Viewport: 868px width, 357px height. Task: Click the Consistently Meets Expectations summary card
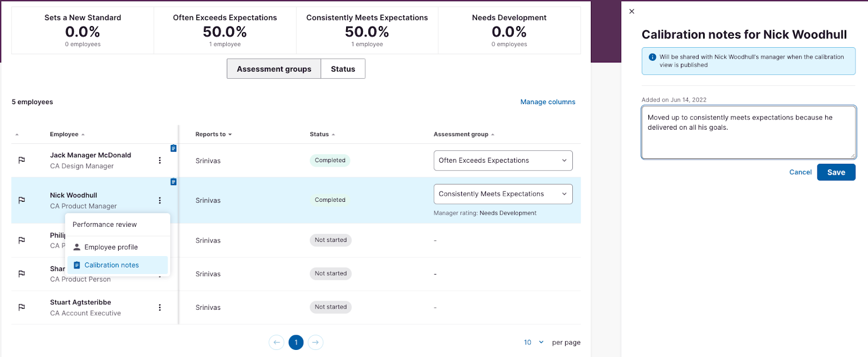point(367,30)
